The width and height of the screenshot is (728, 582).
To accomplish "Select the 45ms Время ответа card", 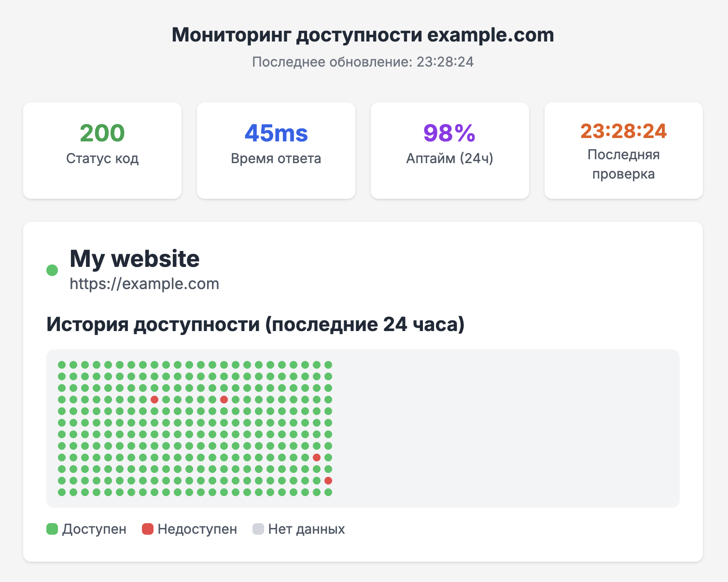I will (x=276, y=150).
